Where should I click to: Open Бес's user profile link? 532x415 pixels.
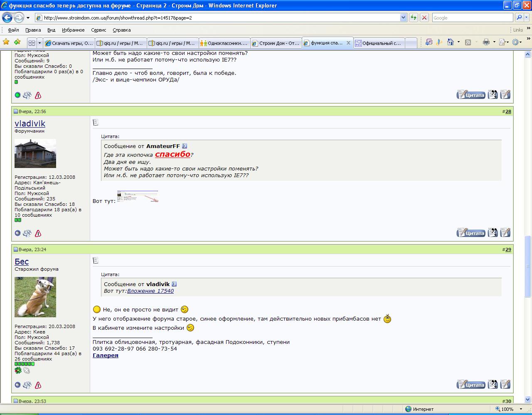coord(22,262)
